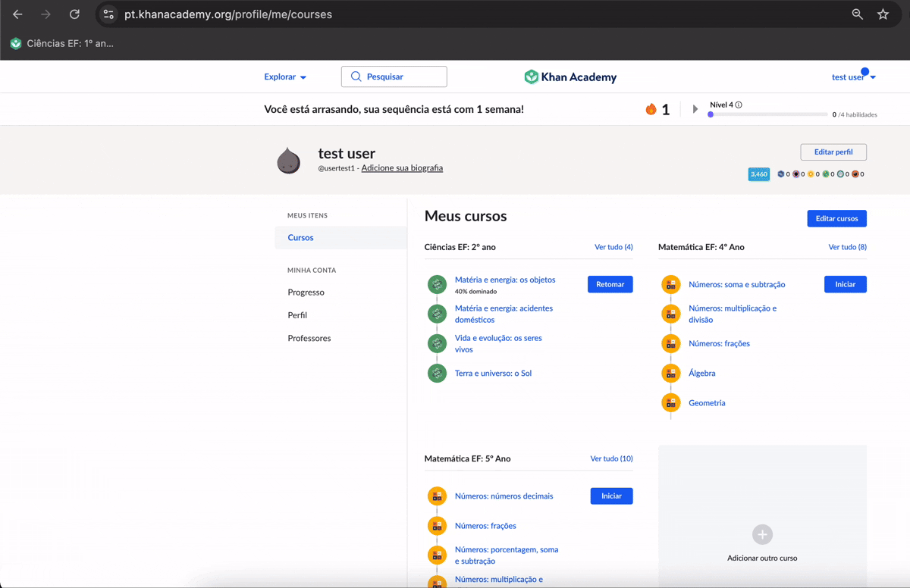The image size is (910, 588).
Task: Click the streak flame icon
Action: pyautogui.click(x=651, y=109)
